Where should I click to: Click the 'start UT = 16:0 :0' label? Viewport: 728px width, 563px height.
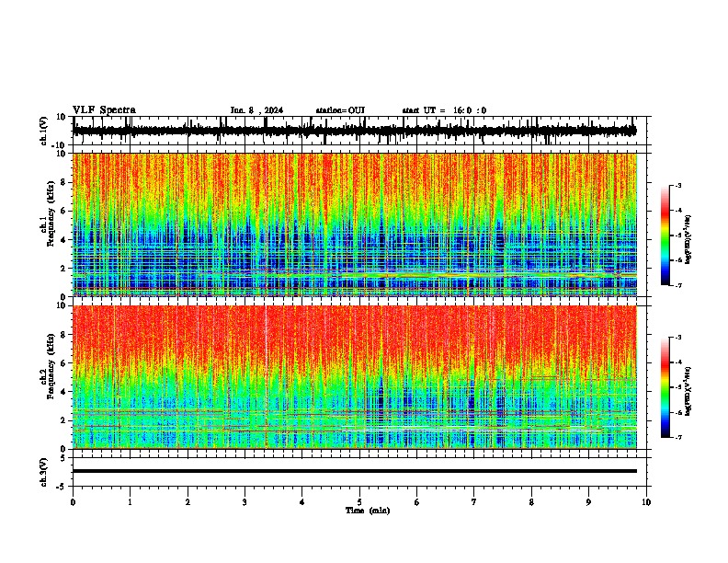coord(444,110)
